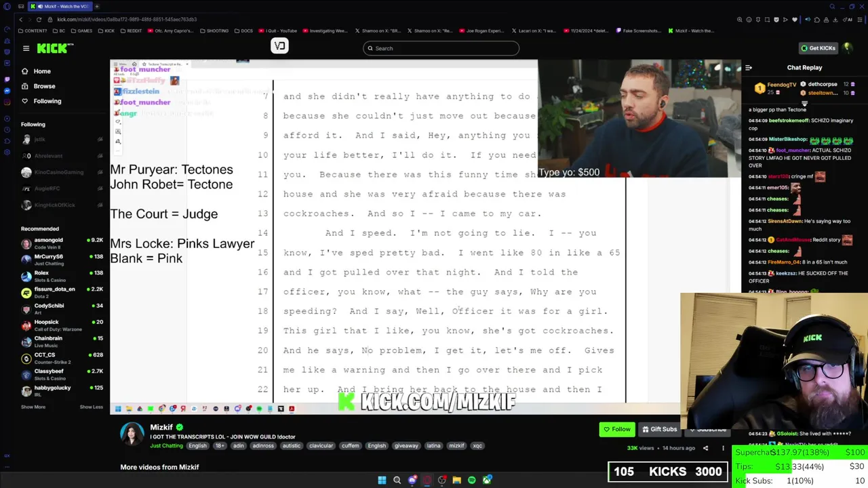
Task: Open the SHOOTING bookmarks folder
Action: point(214,30)
